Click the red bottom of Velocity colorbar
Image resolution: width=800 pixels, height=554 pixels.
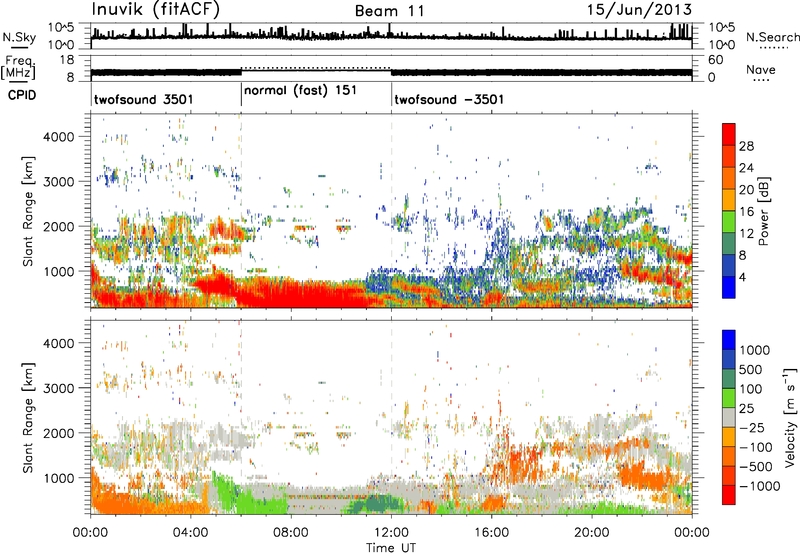[729, 495]
